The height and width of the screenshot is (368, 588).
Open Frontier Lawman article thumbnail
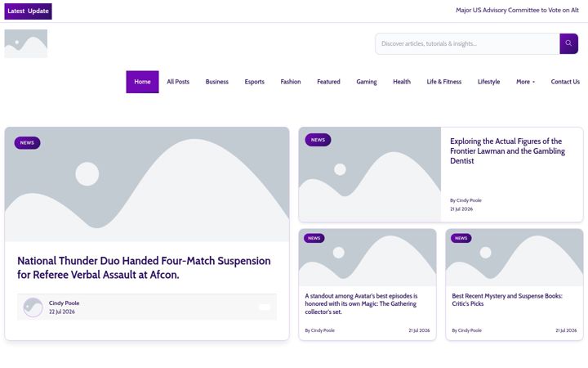[x=370, y=175]
